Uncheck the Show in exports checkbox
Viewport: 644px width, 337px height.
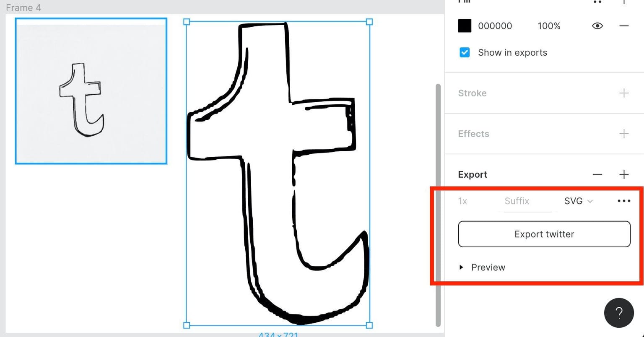pos(465,53)
